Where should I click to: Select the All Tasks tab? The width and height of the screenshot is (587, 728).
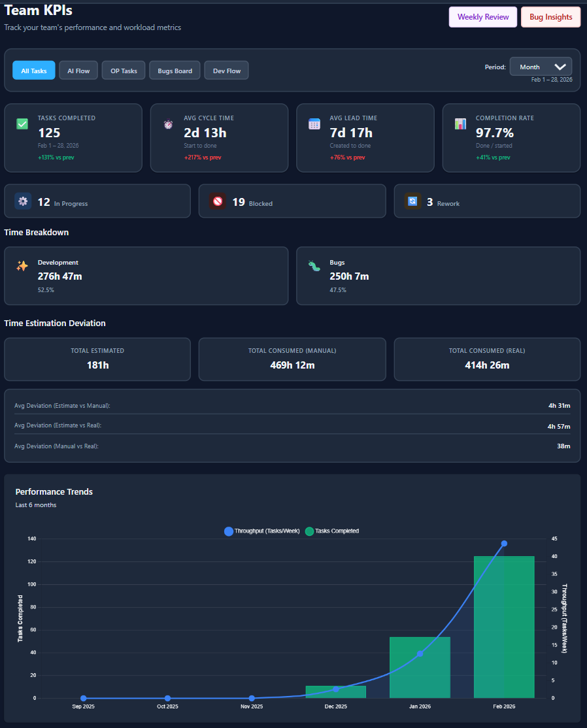(x=34, y=71)
